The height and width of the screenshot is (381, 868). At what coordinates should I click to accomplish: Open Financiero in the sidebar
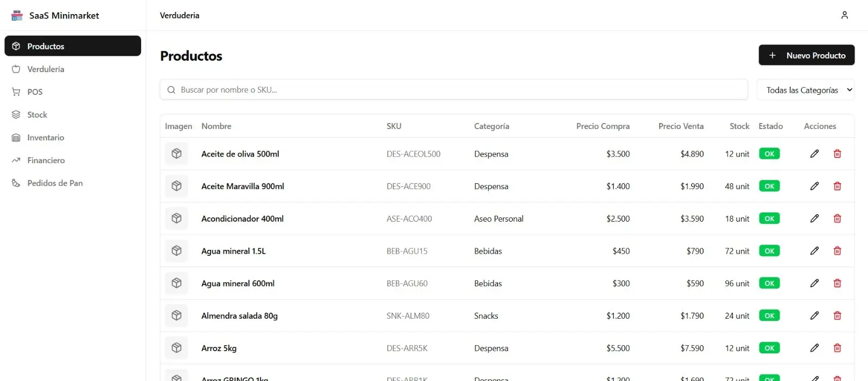pyautogui.click(x=73, y=160)
